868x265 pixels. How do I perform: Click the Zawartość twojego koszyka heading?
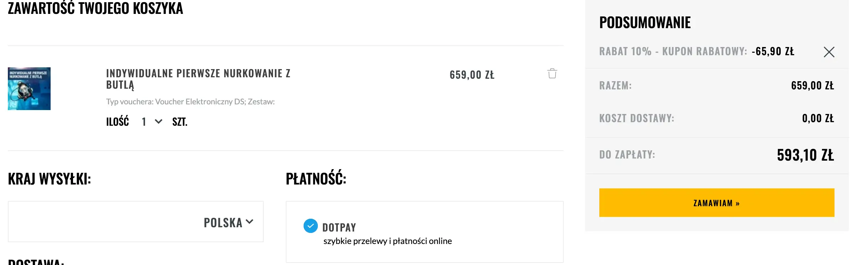tap(95, 8)
